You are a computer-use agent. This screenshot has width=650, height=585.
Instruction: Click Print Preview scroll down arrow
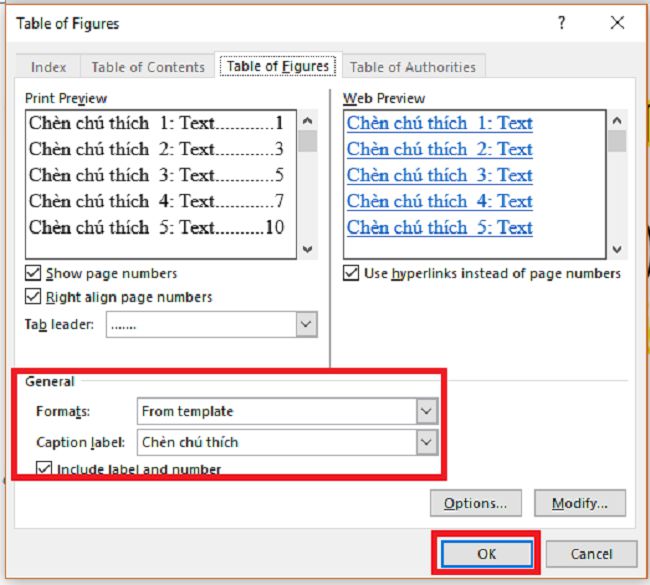pyautogui.click(x=308, y=250)
